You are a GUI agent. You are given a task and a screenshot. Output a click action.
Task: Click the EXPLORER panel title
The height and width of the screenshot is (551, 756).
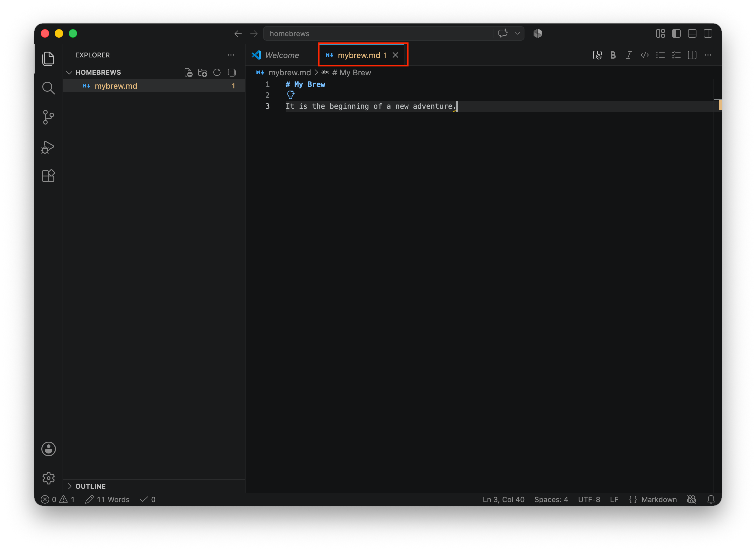92,55
